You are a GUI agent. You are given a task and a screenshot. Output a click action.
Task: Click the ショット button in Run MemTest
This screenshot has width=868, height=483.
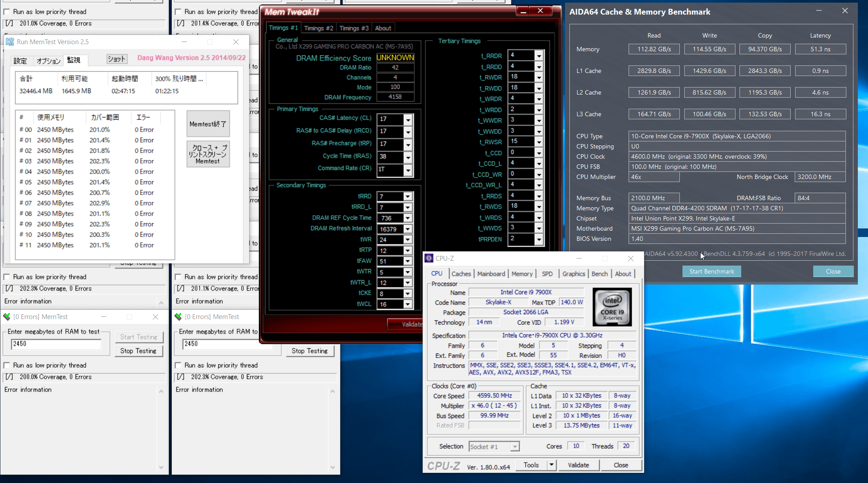tap(117, 59)
